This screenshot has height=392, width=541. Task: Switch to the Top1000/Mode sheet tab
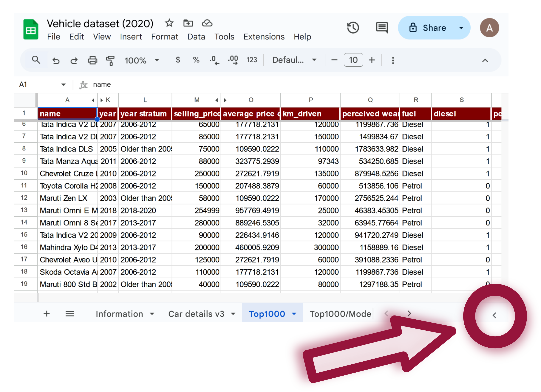340,314
